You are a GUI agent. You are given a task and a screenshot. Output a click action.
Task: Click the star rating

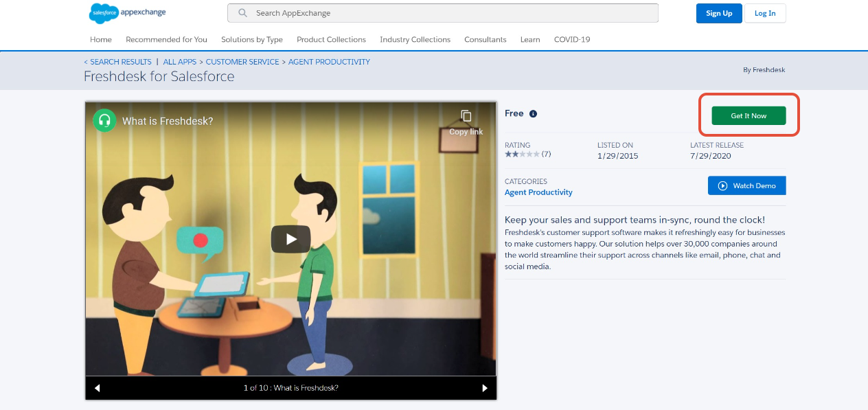tap(522, 155)
